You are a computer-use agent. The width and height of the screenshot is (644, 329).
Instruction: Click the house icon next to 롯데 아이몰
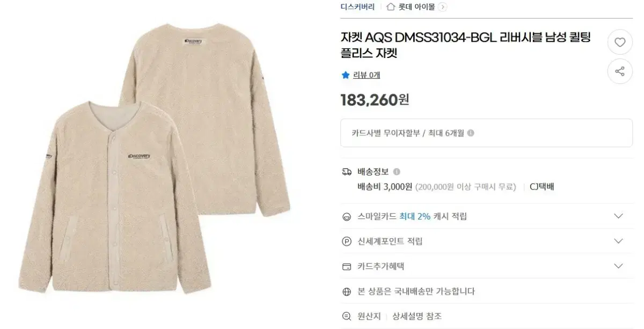point(391,7)
